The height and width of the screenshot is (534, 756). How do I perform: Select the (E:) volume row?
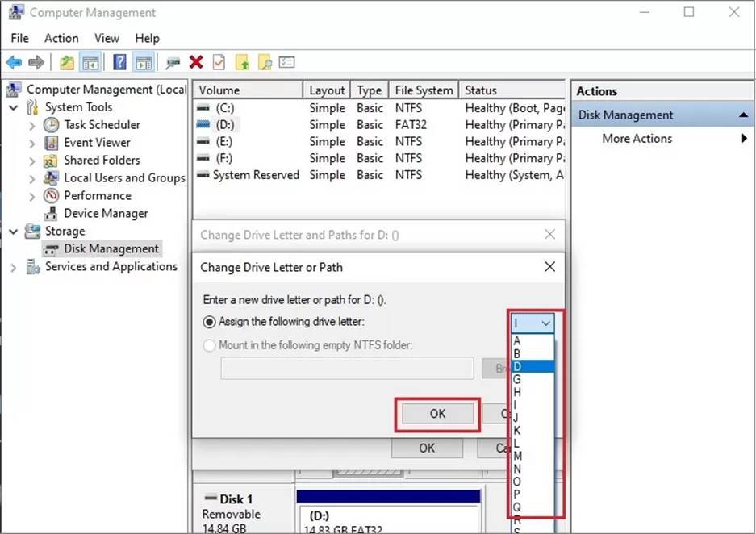pyautogui.click(x=224, y=142)
